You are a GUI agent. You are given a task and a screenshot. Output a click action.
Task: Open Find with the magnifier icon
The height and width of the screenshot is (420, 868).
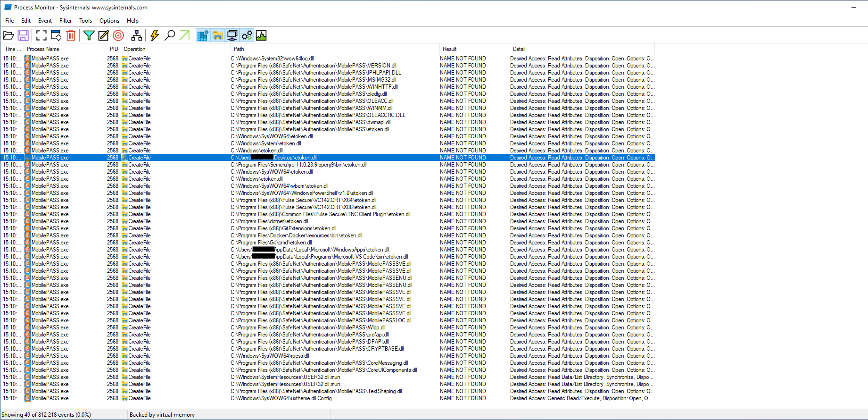click(170, 35)
